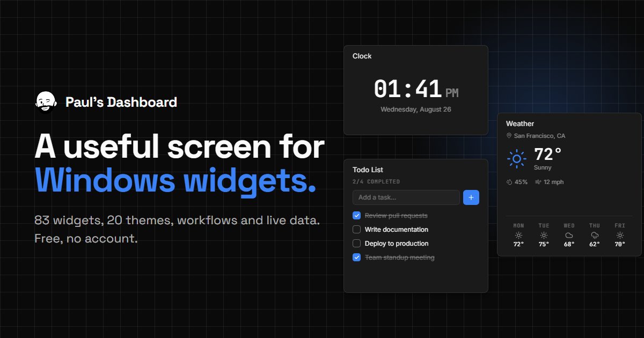The height and width of the screenshot is (338, 644).
Task: Click the 72° current temperature
Action: coord(548,155)
